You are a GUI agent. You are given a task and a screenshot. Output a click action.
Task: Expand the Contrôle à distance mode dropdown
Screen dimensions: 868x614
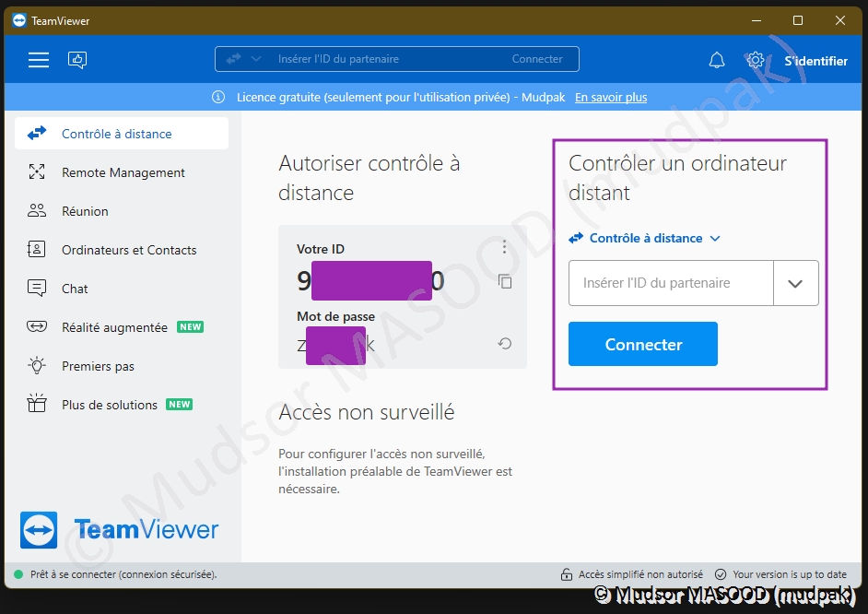[644, 238]
